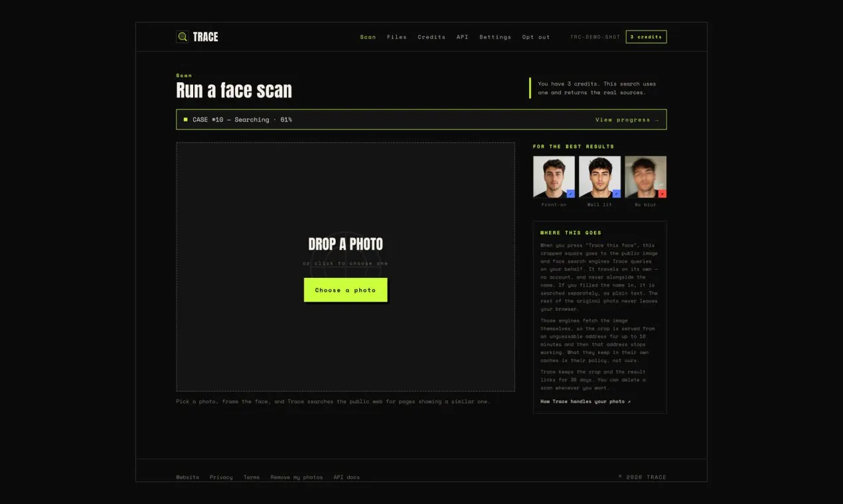Open the Files nav item
The image size is (843, 504).
(397, 37)
